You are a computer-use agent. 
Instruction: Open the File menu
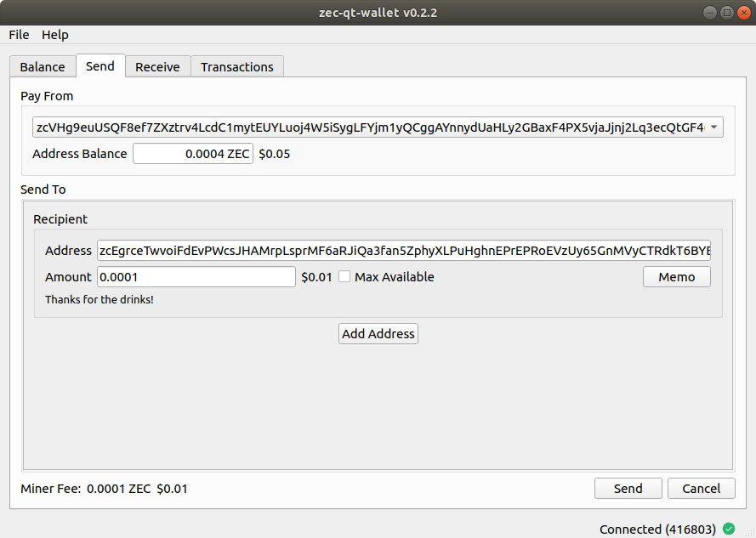point(19,35)
